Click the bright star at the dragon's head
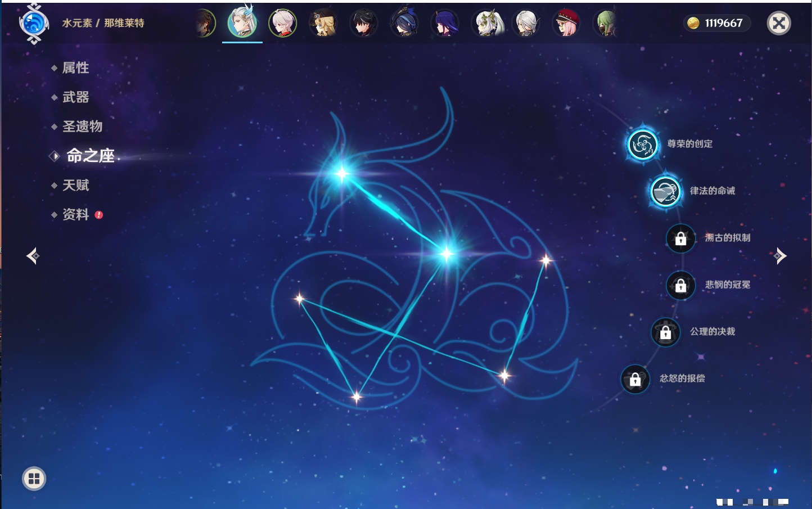812x509 pixels. (341, 173)
